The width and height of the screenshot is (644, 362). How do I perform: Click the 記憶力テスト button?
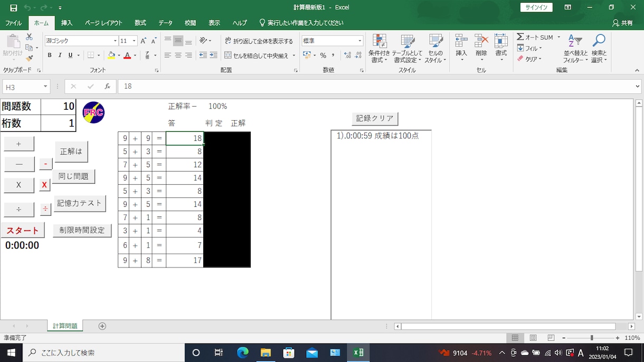80,203
